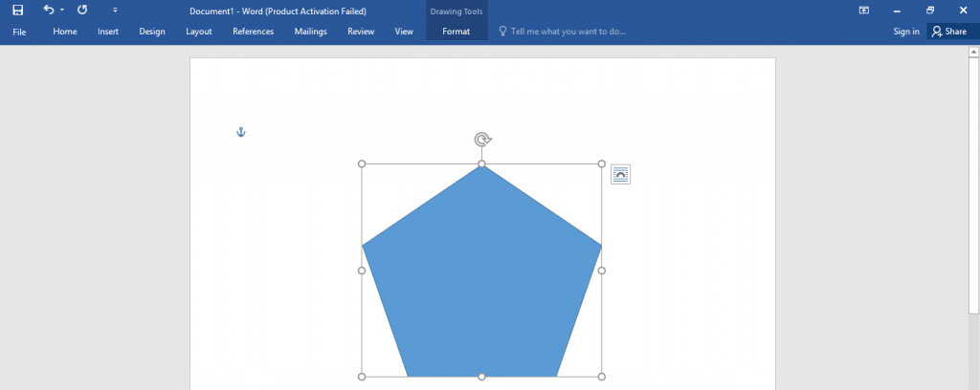Screen dimensions: 980x390
Task: Switch to the Review tab
Action: [361, 32]
